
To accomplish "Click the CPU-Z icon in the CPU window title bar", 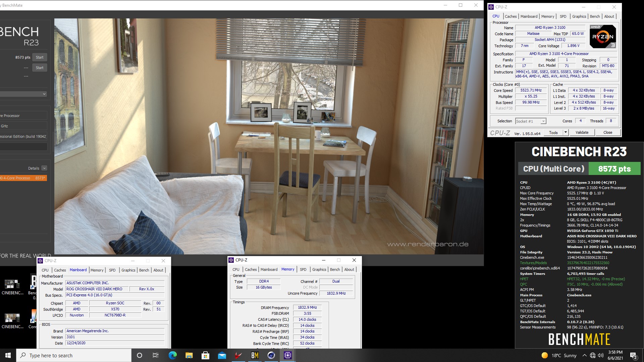I will point(491,7).
